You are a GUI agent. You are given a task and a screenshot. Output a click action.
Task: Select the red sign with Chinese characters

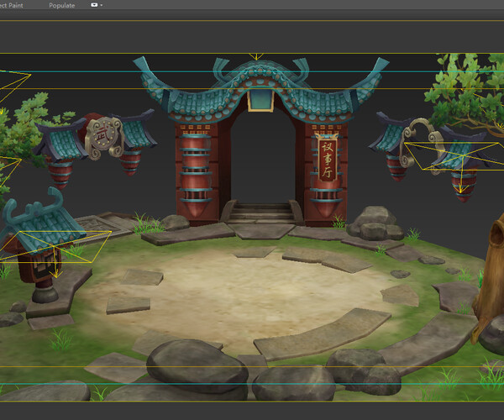(327, 159)
